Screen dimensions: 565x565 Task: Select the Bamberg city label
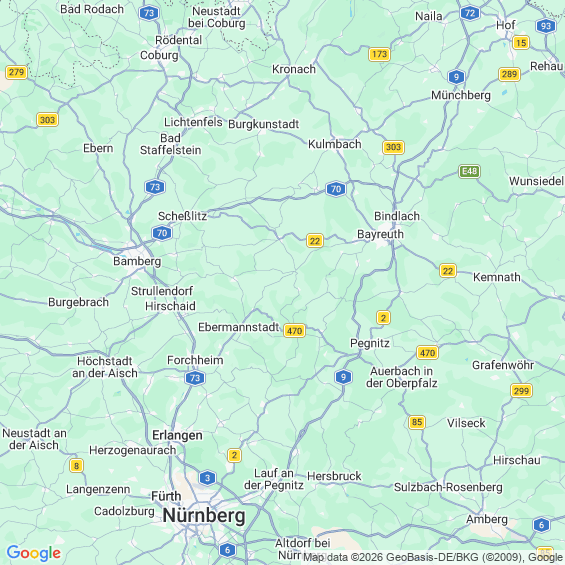click(137, 261)
